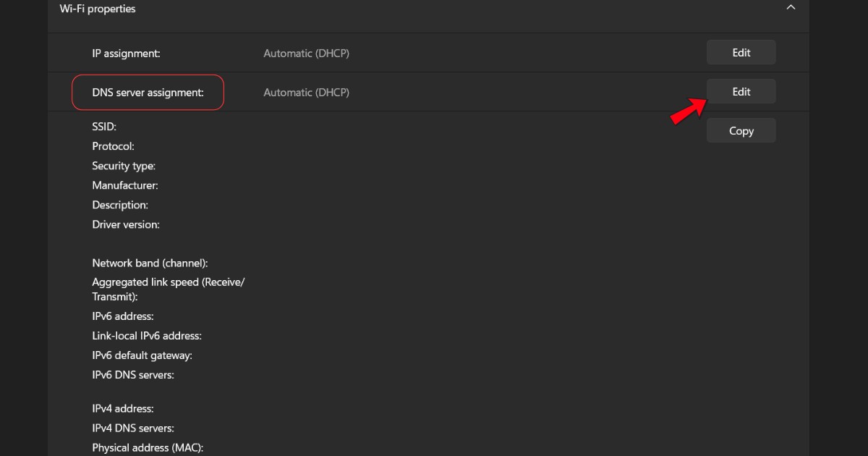Viewport: 868px width, 456px height.
Task: Copy the network properties
Action: (x=741, y=130)
